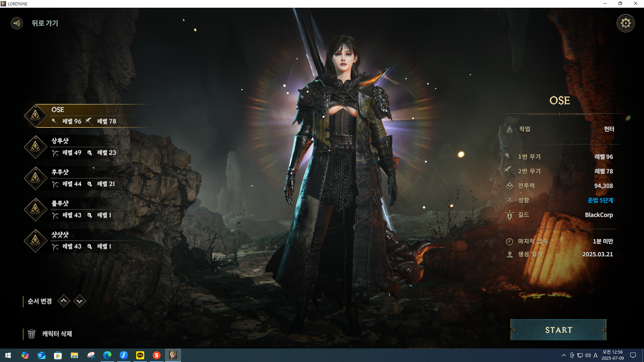Click the 준법 5단계 alignment value
The height and width of the screenshot is (362, 644).
point(600,200)
